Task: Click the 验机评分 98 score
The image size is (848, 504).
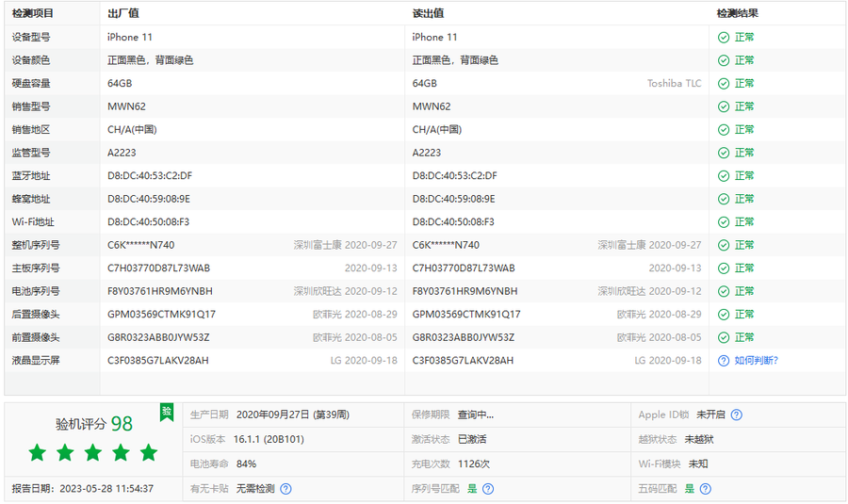Action: [x=93, y=425]
